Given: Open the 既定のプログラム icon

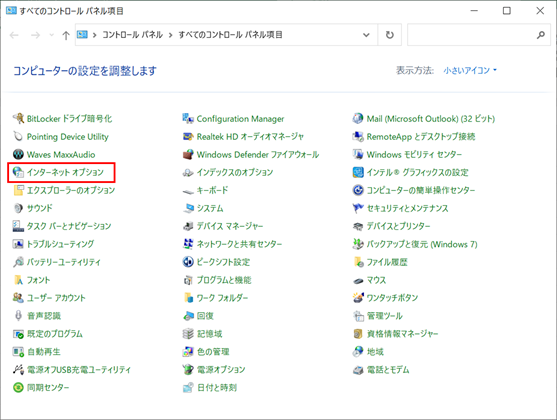Looking at the screenshot, I should tap(18, 334).
